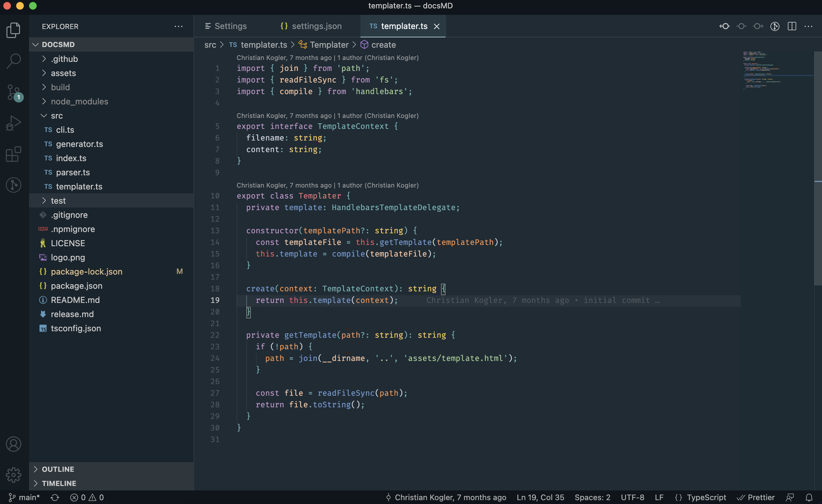Open Run and Debug view
The image size is (822, 504).
tap(13, 123)
